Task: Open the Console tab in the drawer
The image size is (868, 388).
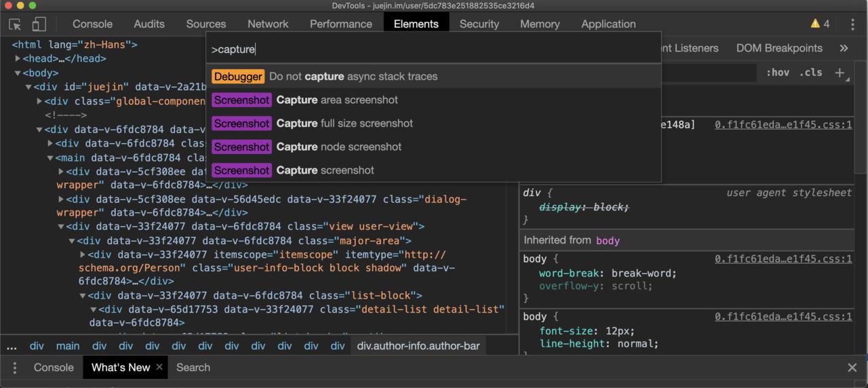Action: click(54, 368)
